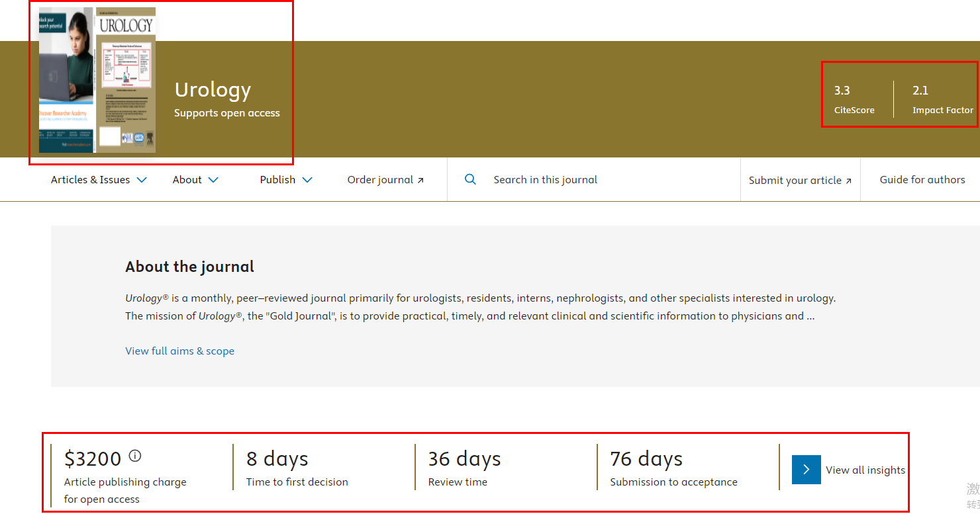Click the 36 days Review time stat
Screen dimensions: 980x514
pos(464,468)
